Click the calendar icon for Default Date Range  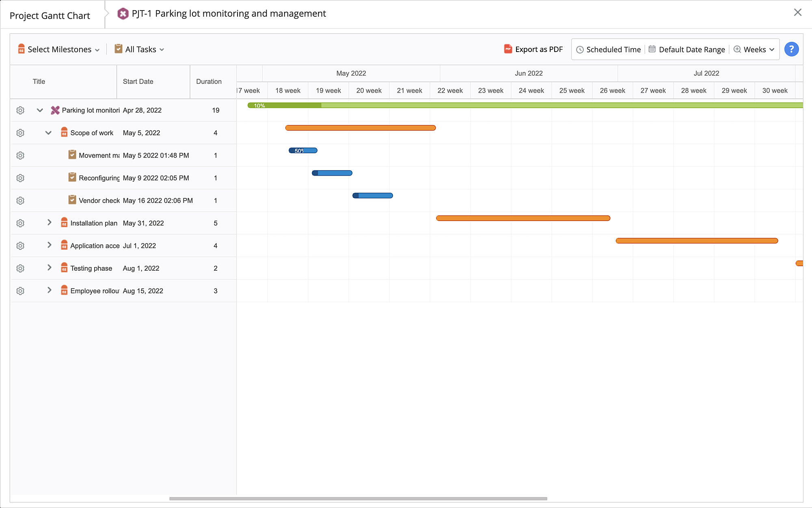[x=652, y=49]
